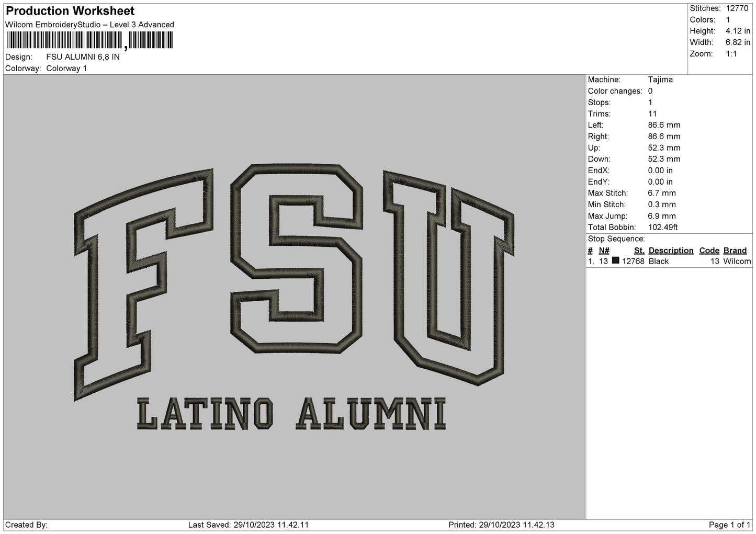Click the 'Created By:' footer label
This screenshot has width=756, height=534.
pos(26,525)
